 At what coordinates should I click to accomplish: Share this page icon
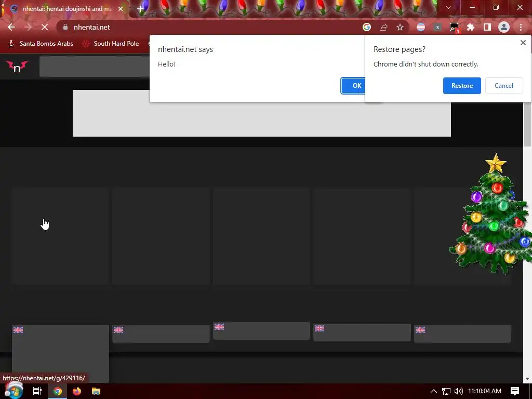click(383, 27)
